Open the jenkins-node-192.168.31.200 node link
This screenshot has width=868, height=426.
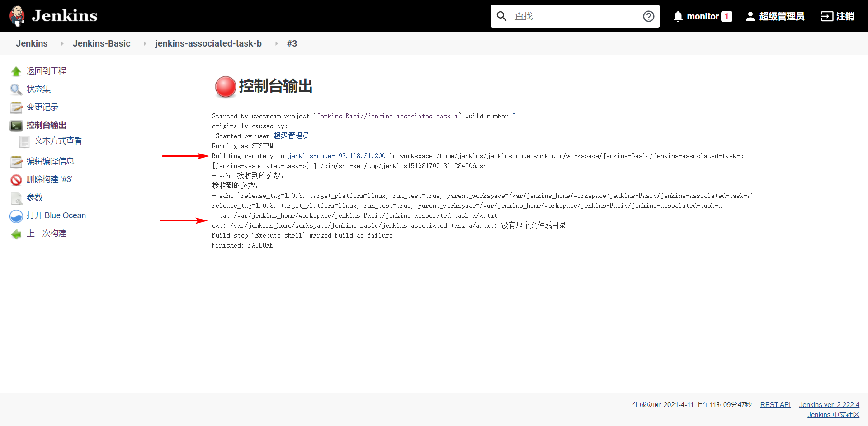point(337,156)
